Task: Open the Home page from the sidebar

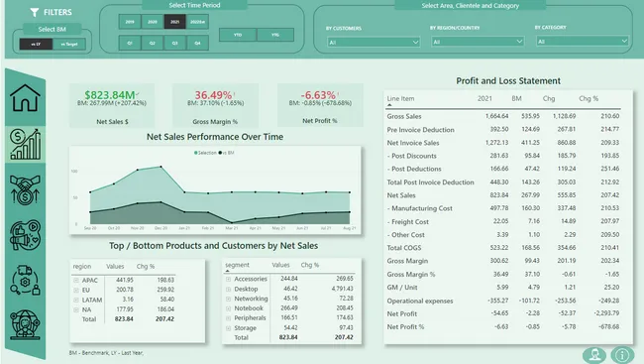Action: tap(25, 98)
